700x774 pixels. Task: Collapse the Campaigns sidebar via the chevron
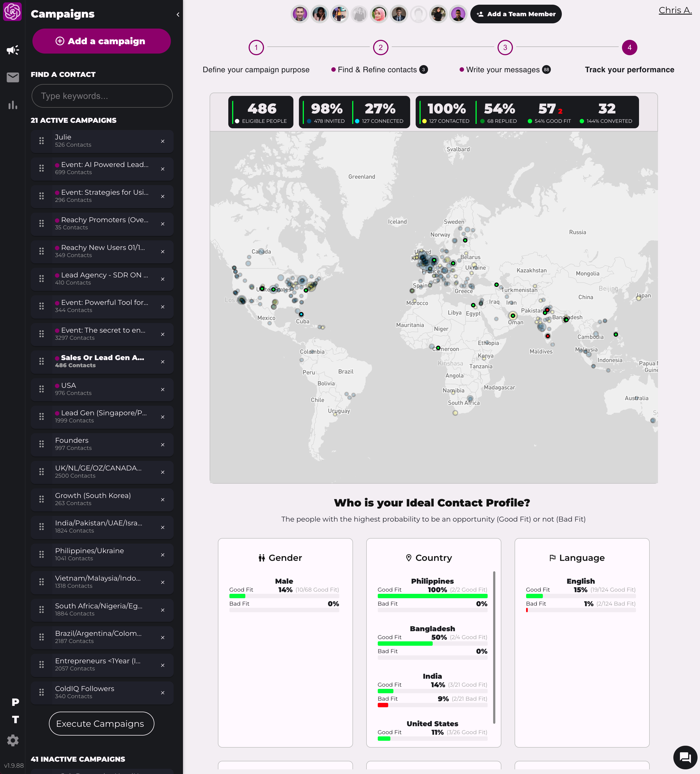click(177, 14)
